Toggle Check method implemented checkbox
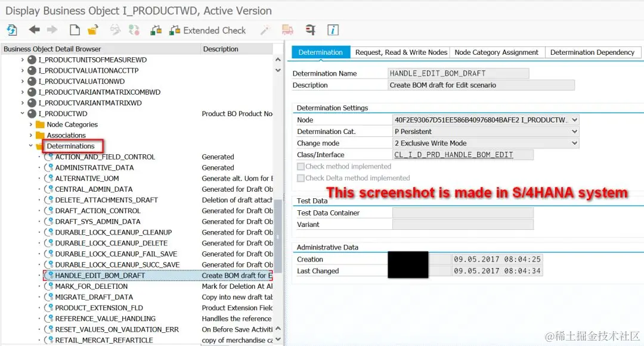 [301, 166]
